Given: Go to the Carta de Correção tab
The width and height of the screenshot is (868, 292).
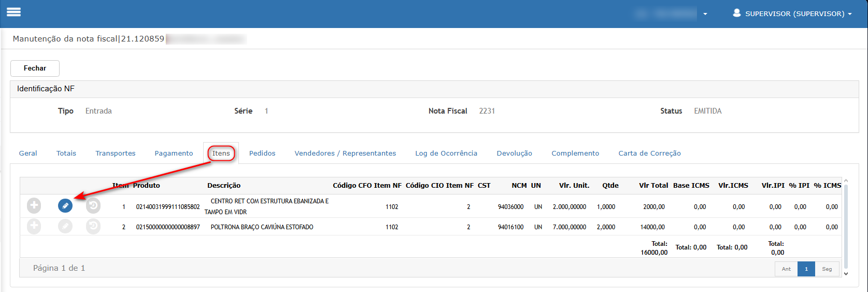Looking at the screenshot, I should click(x=649, y=153).
